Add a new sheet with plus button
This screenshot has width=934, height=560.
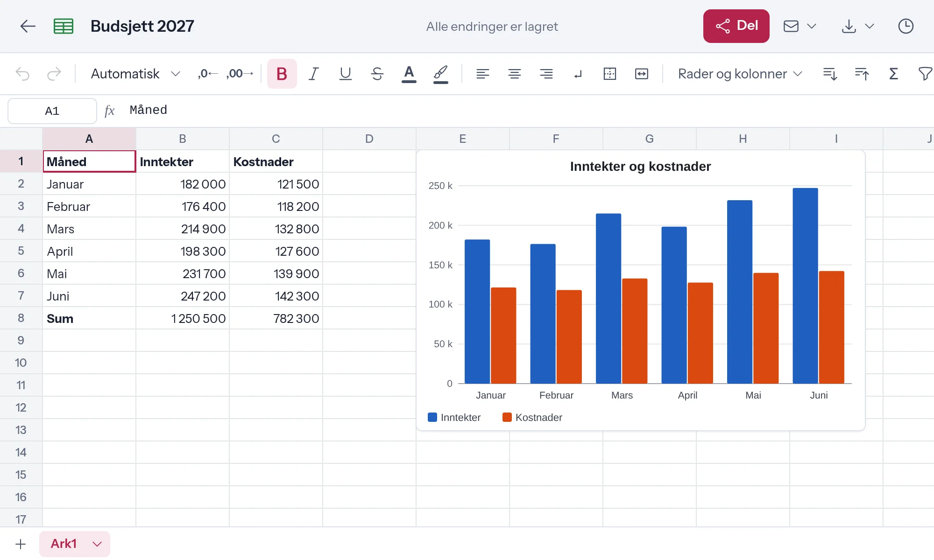point(21,544)
